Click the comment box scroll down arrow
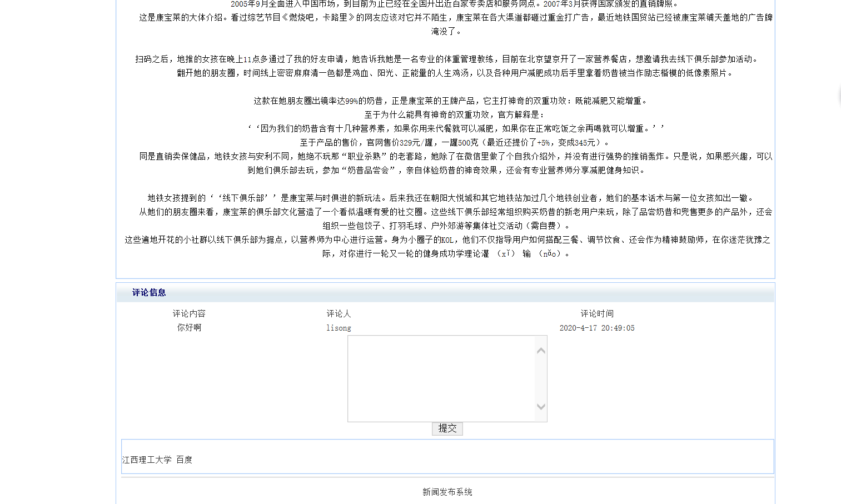Viewport: 841px width, 504px height. (x=541, y=407)
